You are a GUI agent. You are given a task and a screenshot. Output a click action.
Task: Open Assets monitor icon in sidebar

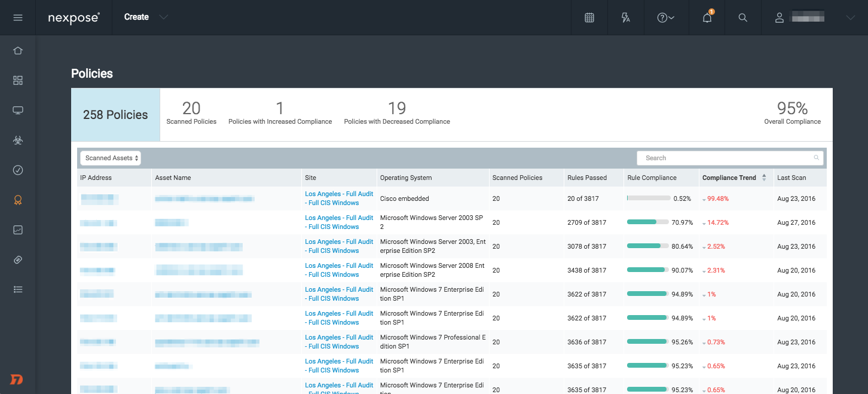click(18, 111)
